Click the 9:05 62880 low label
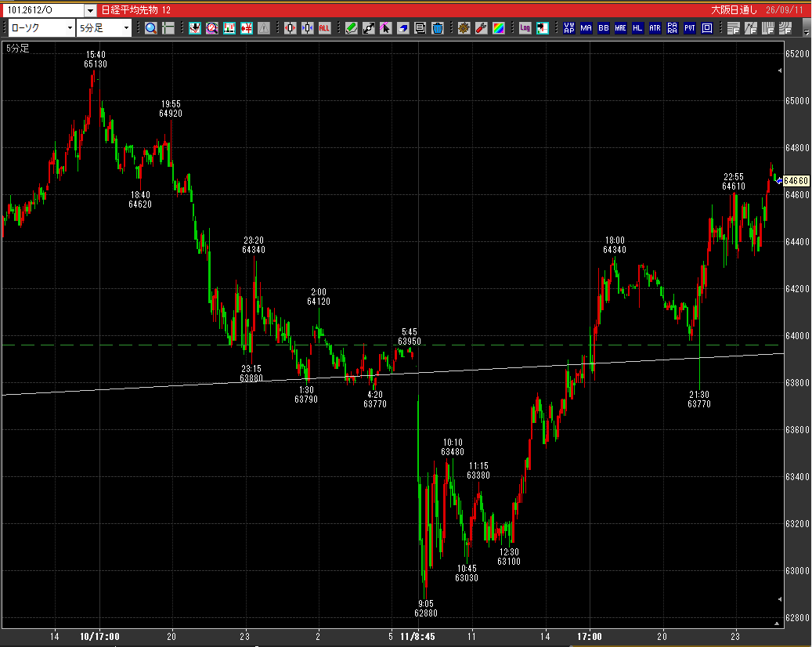Image resolution: width=812 pixels, height=647 pixels. (426, 609)
